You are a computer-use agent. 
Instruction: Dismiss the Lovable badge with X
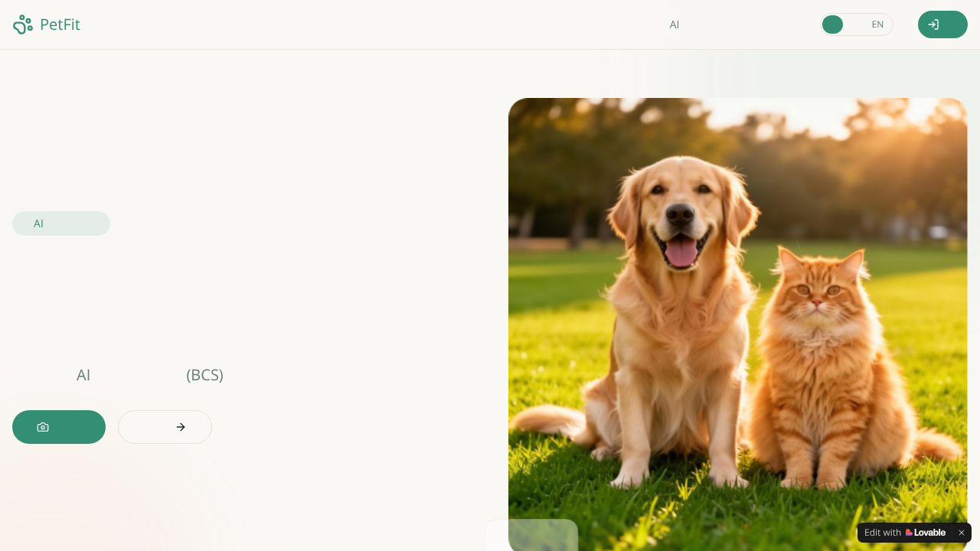click(x=962, y=533)
